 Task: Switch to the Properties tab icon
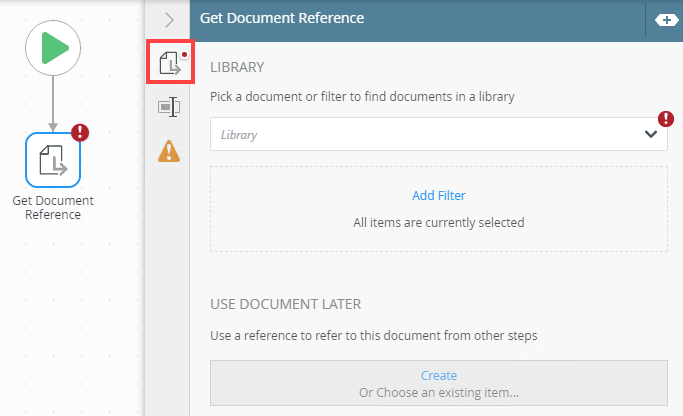coord(169,107)
